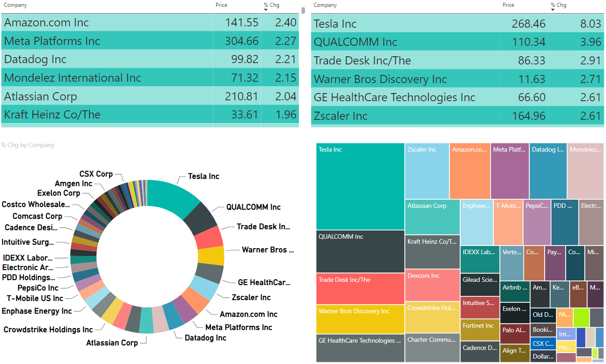Select GE HealthCare Technologies Inc table row
Image resolution: width=606 pixels, height=364 pixels.
click(x=458, y=97)
